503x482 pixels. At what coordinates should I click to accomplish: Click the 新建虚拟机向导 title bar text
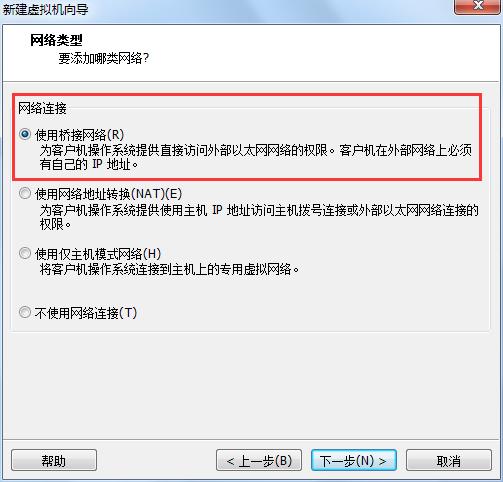[45, 9]
